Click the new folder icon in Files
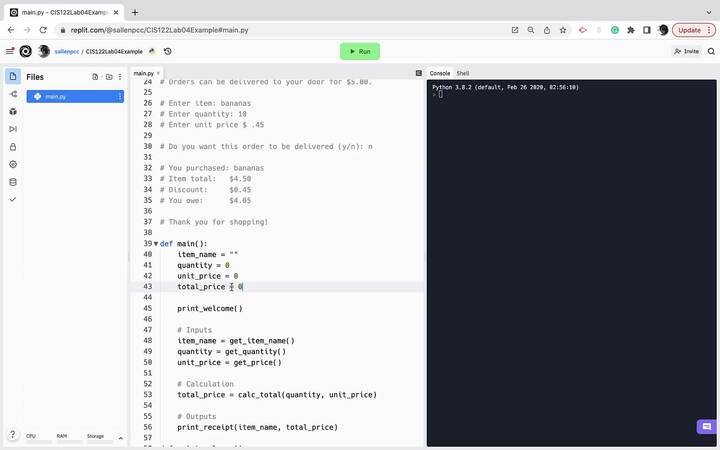 [109, 76]
